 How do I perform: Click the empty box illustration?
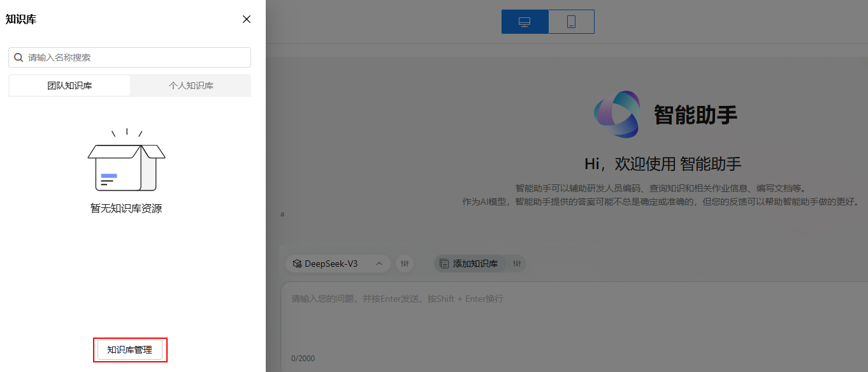pyautogui.click(x=126, y=160)
